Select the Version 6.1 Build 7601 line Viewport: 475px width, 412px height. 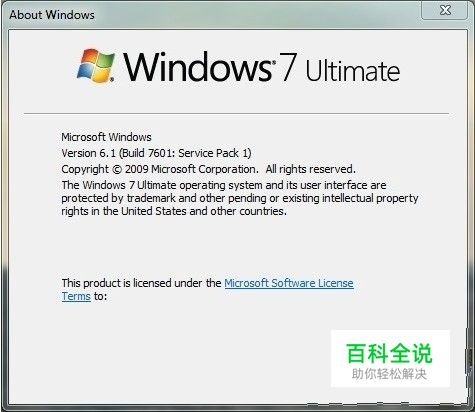(156, 153)
